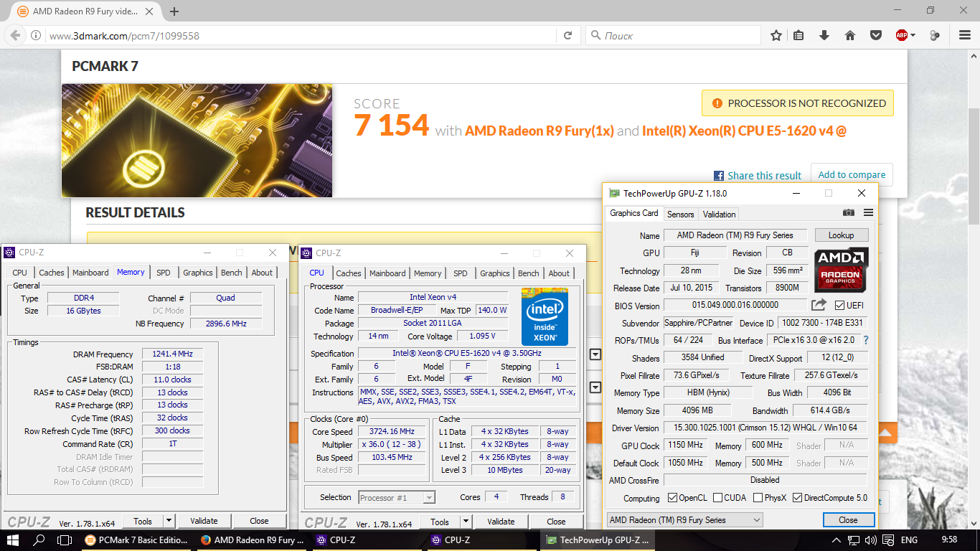Open Tools dropdown arrow in CPU-Z CPU window
The image size is (980, 551).
click(466, 522)
